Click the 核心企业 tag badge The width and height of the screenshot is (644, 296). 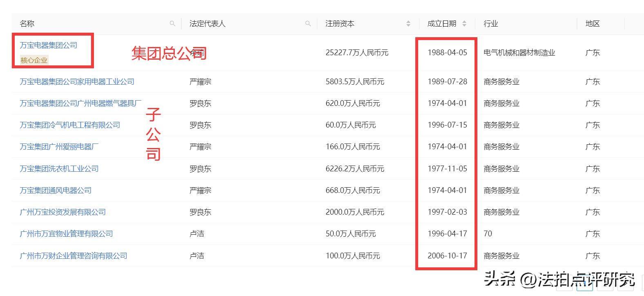34,60
